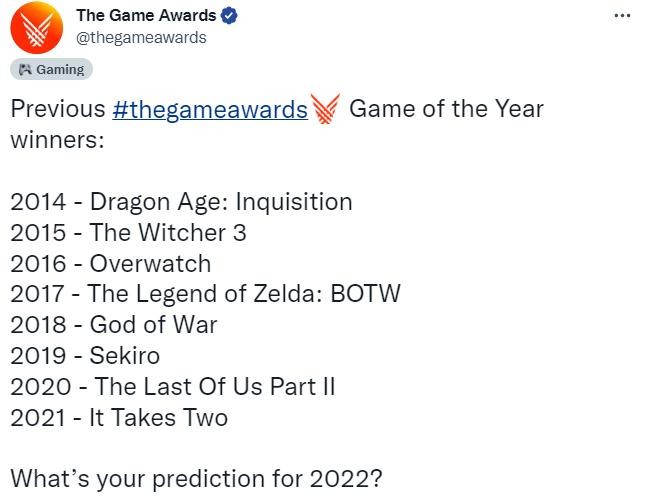This screenshot has width=645, height=499.
Task: Click the "2016 - Overwatch" line
Action: (x=110, y=264)
